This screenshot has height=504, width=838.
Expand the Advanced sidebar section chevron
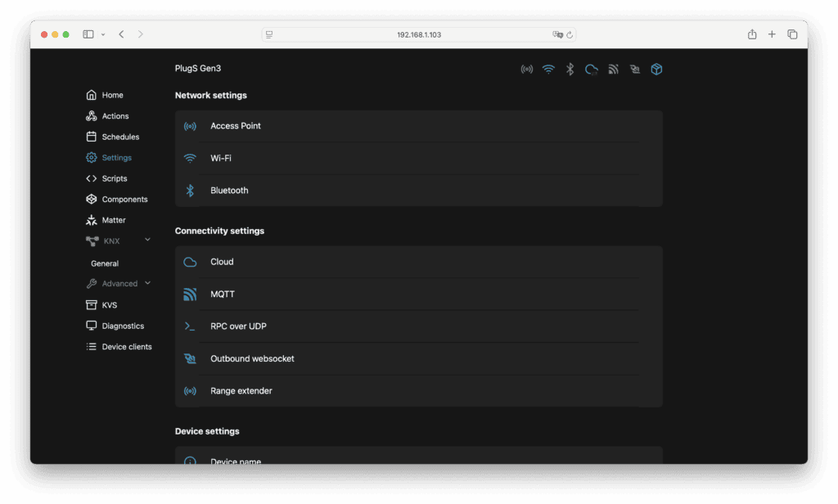coord(148,283)
